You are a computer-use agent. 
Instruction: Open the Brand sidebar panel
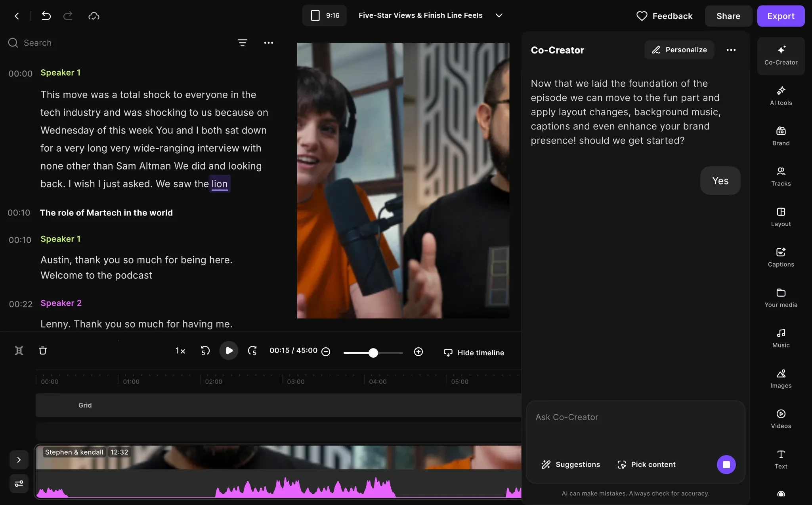(x=781, y=136)
